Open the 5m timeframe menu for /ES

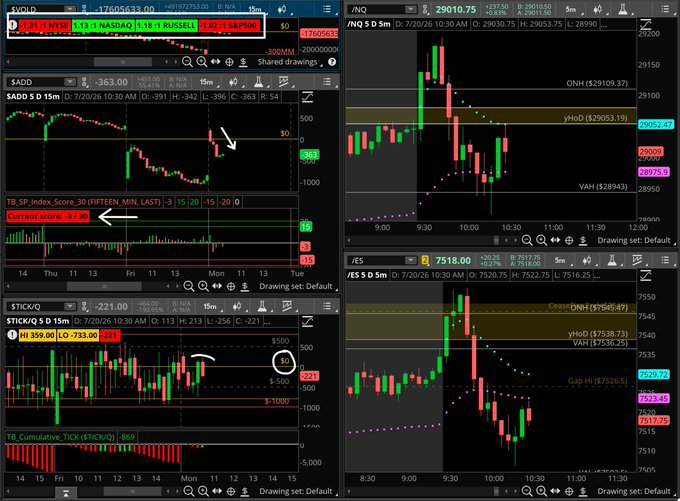coord(561,260)
